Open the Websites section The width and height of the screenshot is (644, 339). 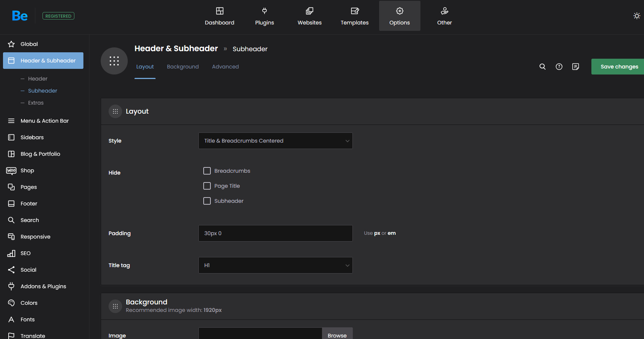310,16
